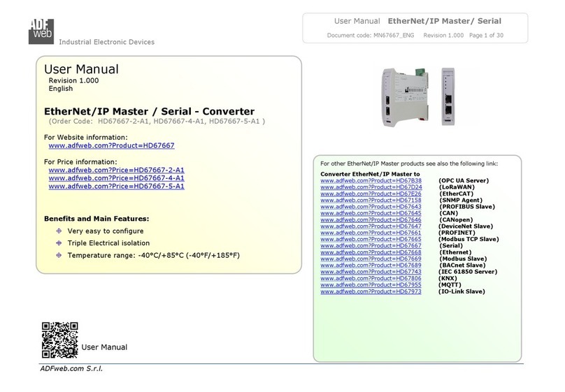Screen dimensions: 565x392
Task: Open the price link for HD67667-2-A1
Action: click(x=116, y=170)
